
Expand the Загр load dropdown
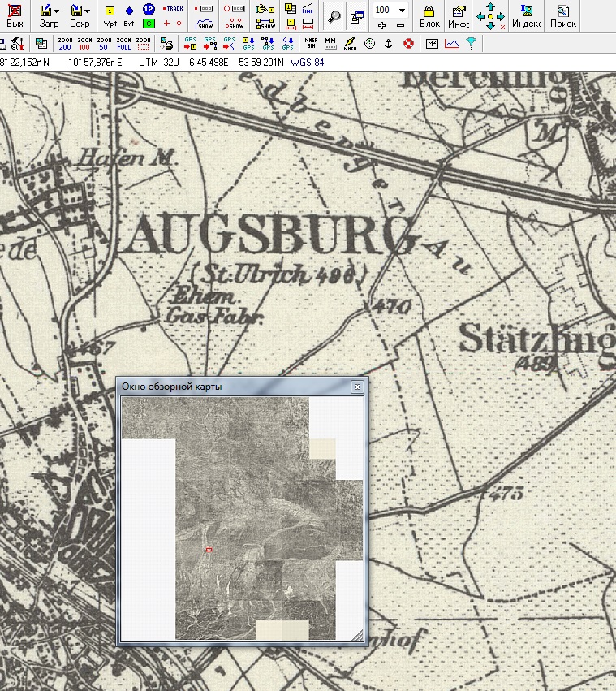pyautogui.click(x=56, y=11)
